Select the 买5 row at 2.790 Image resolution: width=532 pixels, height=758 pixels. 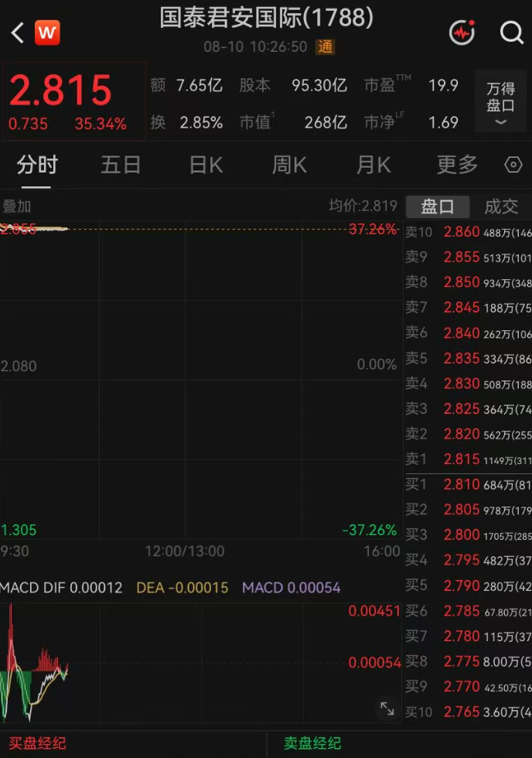[468, 586]
